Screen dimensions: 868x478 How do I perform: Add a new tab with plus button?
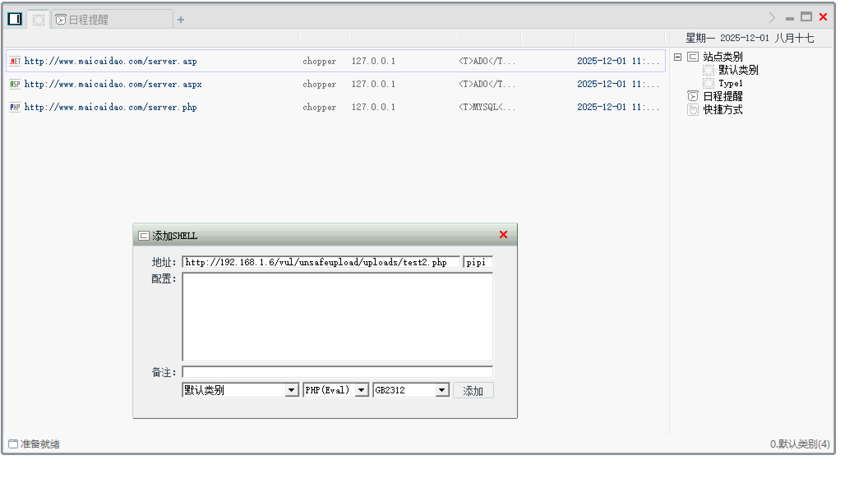(181, 20)
